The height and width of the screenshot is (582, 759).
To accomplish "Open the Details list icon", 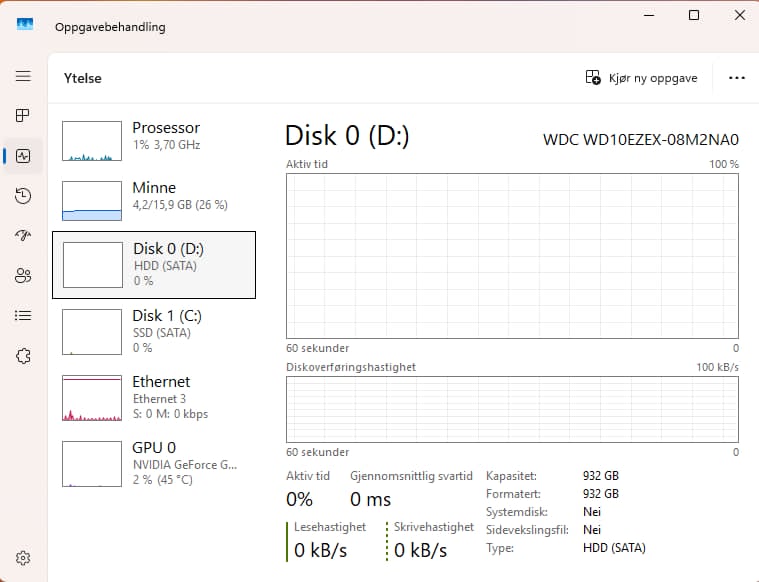I will (23, 316).
